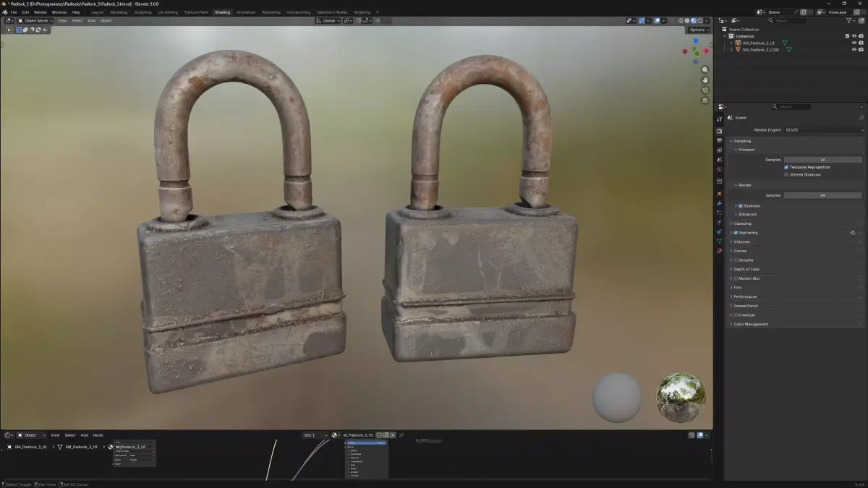Click the properties search field
This screenshot has width=868, height=488.
[791, 106]
